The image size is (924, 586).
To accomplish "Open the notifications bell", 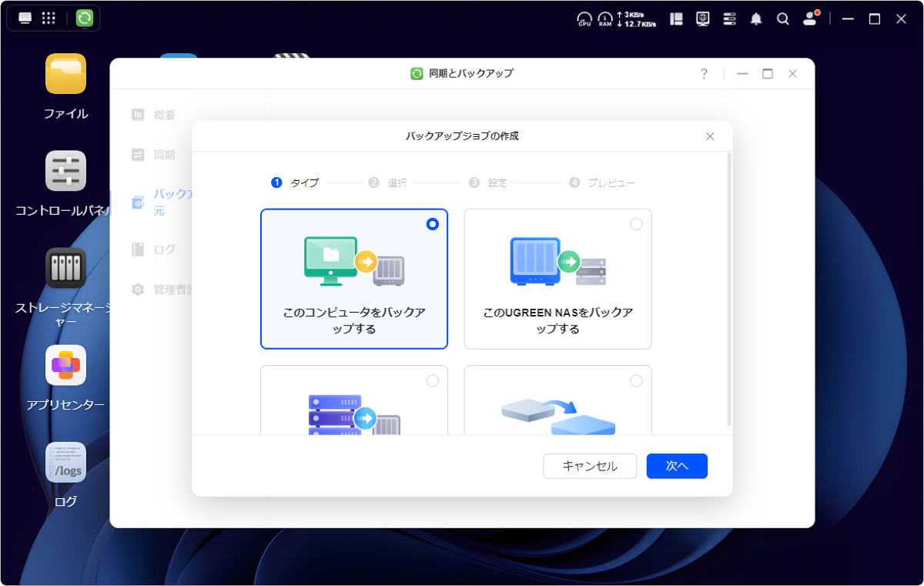I will 756,19.
